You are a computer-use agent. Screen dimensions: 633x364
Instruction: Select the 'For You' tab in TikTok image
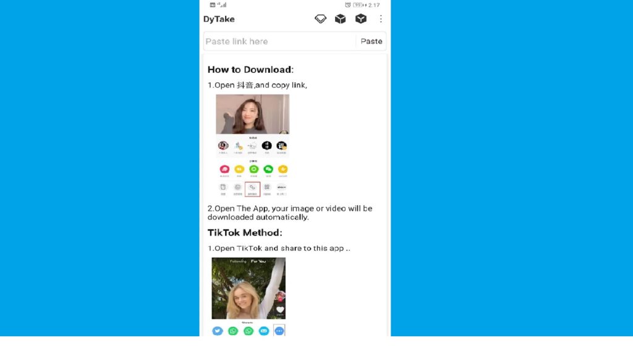pos(258,261)
